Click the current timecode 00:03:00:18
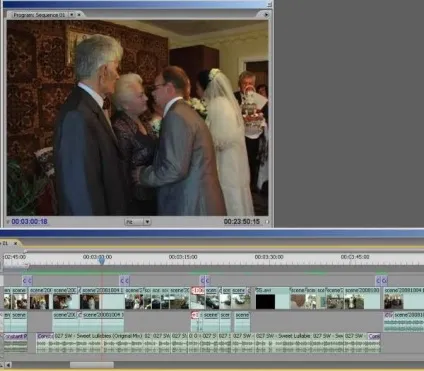This screenshot has height=371, width=424. (29, 222)
